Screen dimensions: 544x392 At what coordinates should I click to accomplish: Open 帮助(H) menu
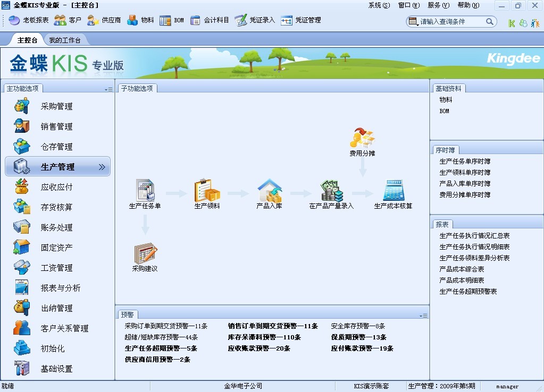(468, 5)
